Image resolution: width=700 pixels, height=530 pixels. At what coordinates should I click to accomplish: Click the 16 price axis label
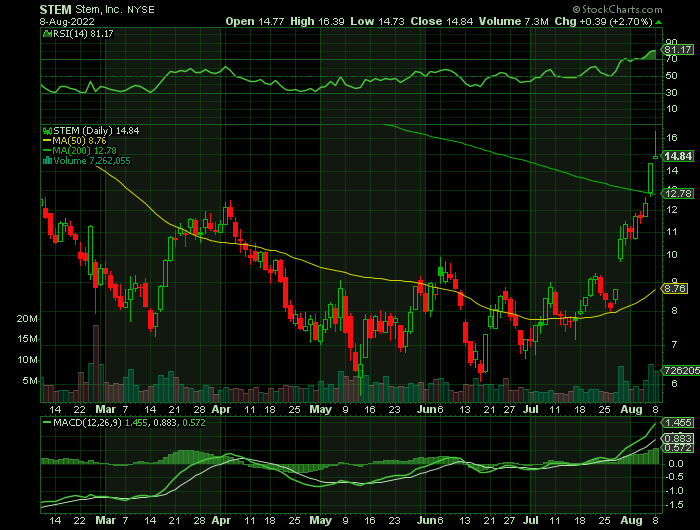click(x=672, y=137)
